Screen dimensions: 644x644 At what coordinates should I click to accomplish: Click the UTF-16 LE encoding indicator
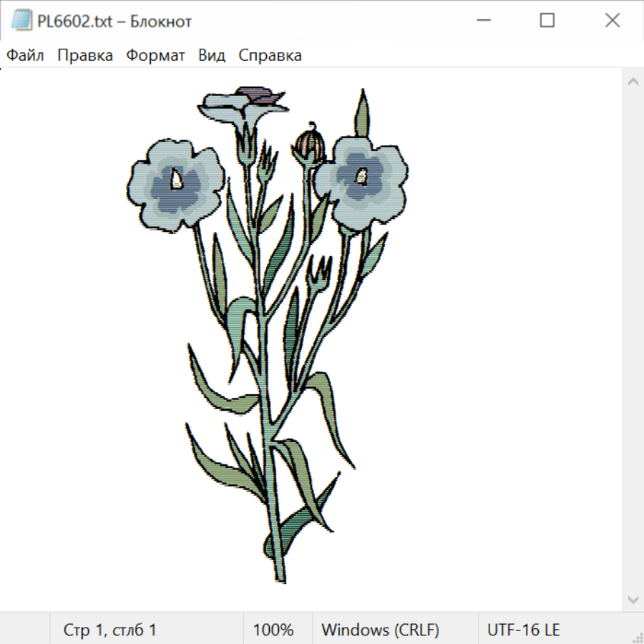click(523, 630)
